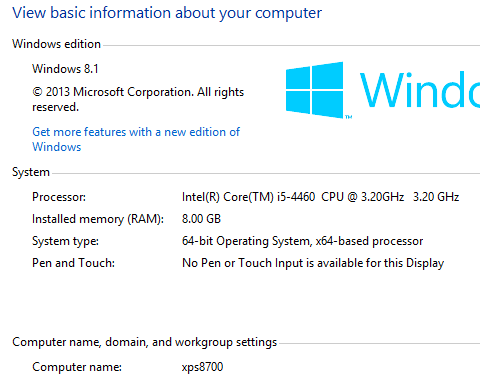Click the 'Processor:' label

click(x=59, y=197)
